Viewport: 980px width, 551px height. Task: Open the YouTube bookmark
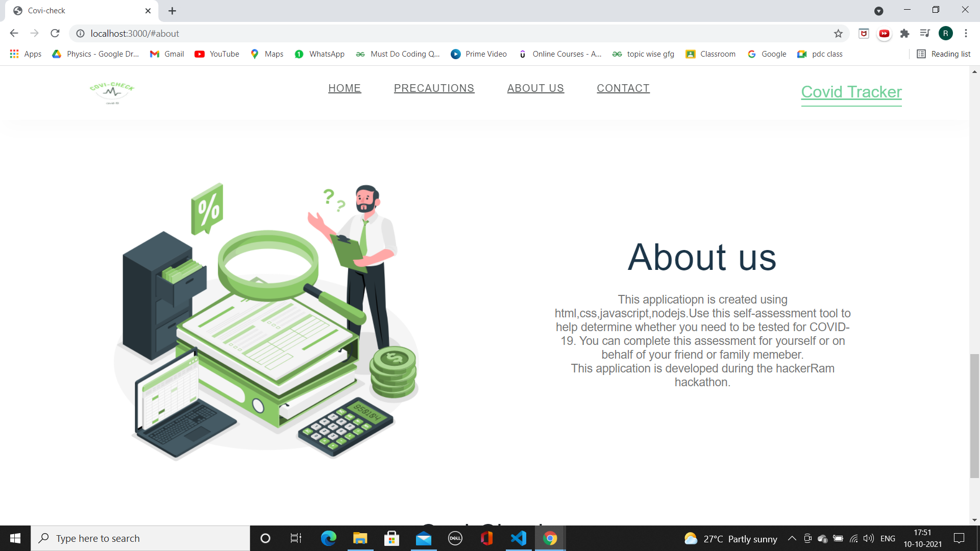tap(217, 54)
